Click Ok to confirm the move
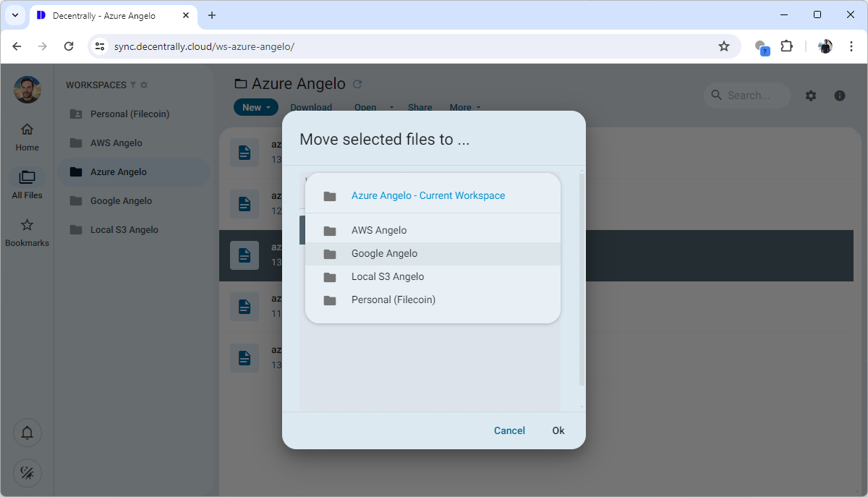 coord(558,430)
